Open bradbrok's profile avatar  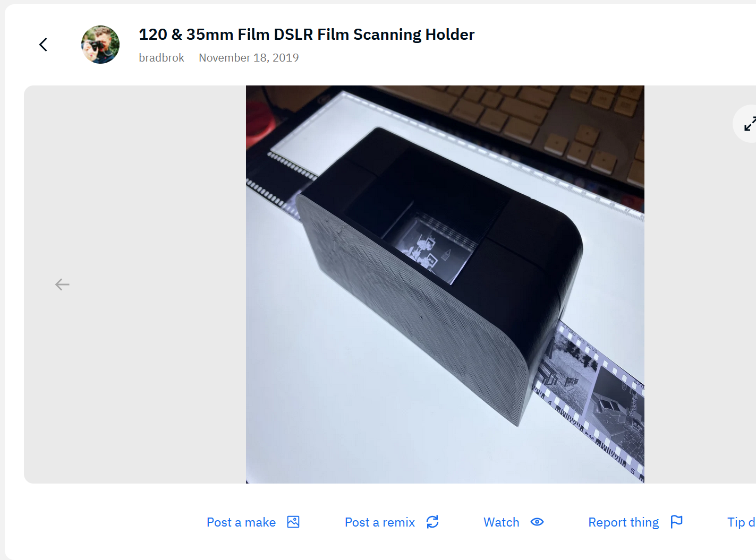(100, 45)
